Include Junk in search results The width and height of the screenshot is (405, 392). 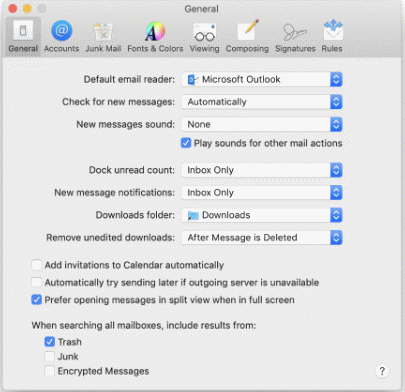50,356
